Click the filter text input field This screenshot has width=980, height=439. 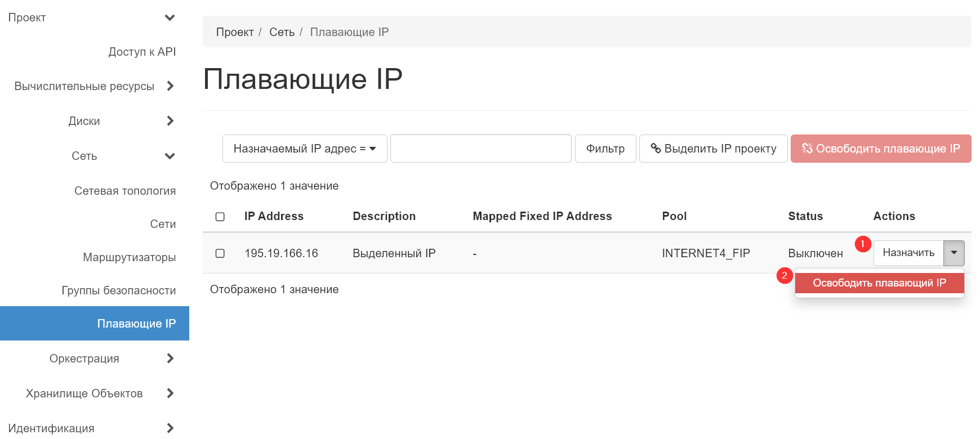[480, 149]
